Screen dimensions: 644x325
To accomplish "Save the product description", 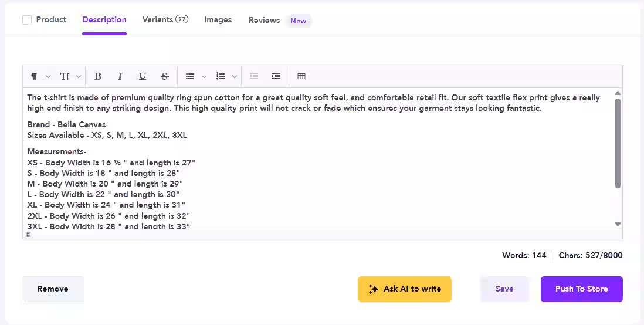I will click(504, 289).
